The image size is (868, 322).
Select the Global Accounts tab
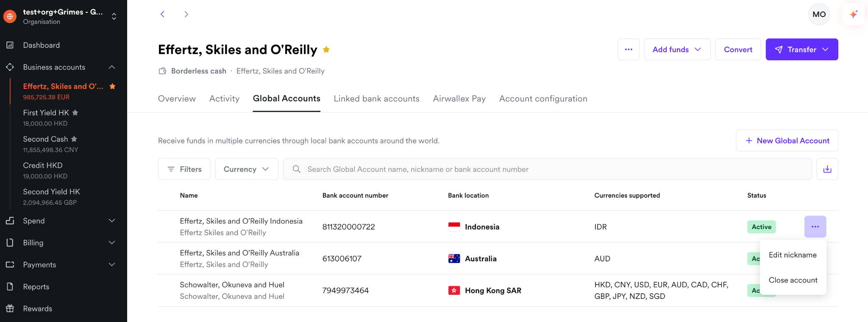click(x=287, y=98)
